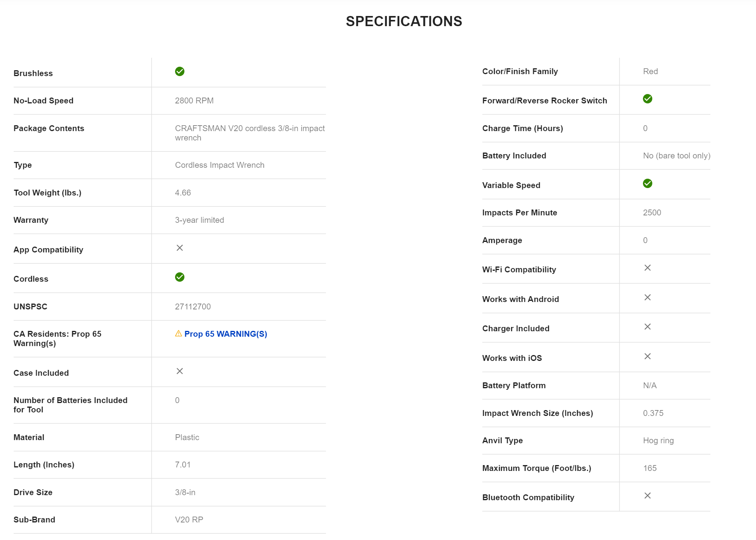Click the X icon for App Compatibility
The height and width of the screenshot is (540, 756).
click(179, 248)
